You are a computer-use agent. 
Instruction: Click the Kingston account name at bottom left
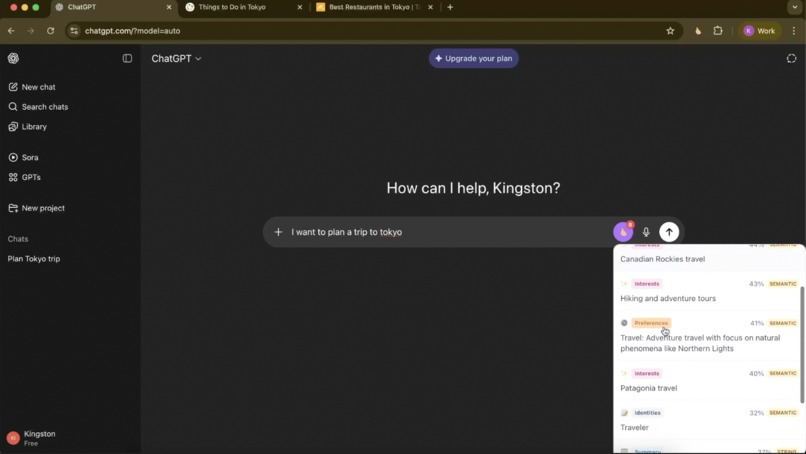[x=40, y=433]
